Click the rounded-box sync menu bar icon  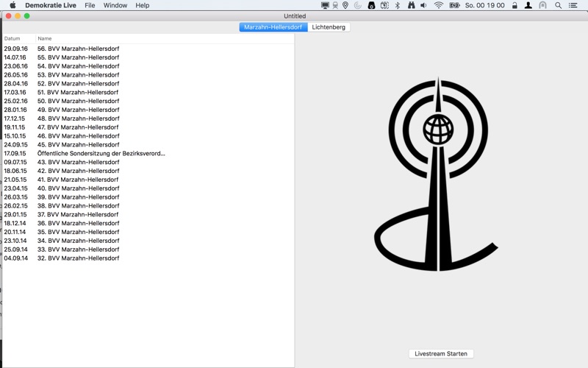click(x=384, y=5)
